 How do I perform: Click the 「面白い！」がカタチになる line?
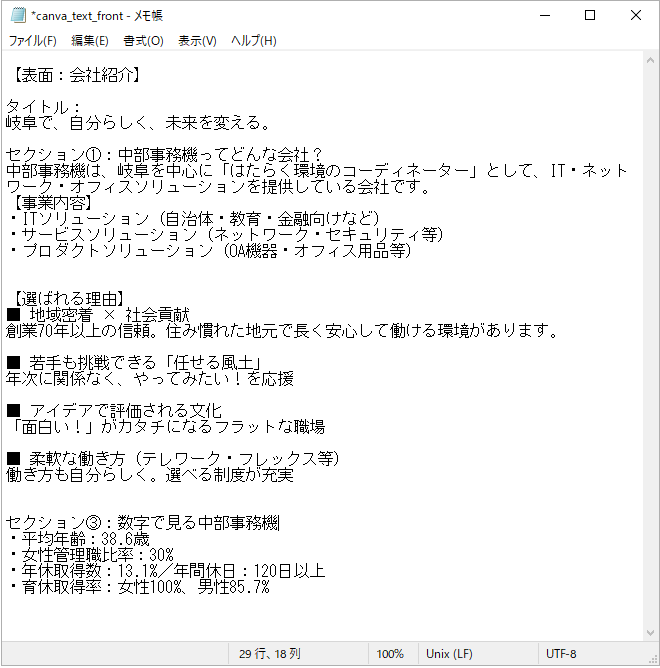(166, 426)
